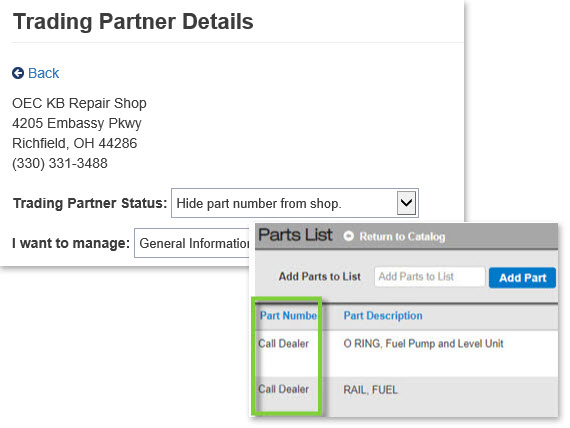Viewport: 570px width, 428px height.
Task: Focus the Add Parts to List input
Action: tap(430, 277)
